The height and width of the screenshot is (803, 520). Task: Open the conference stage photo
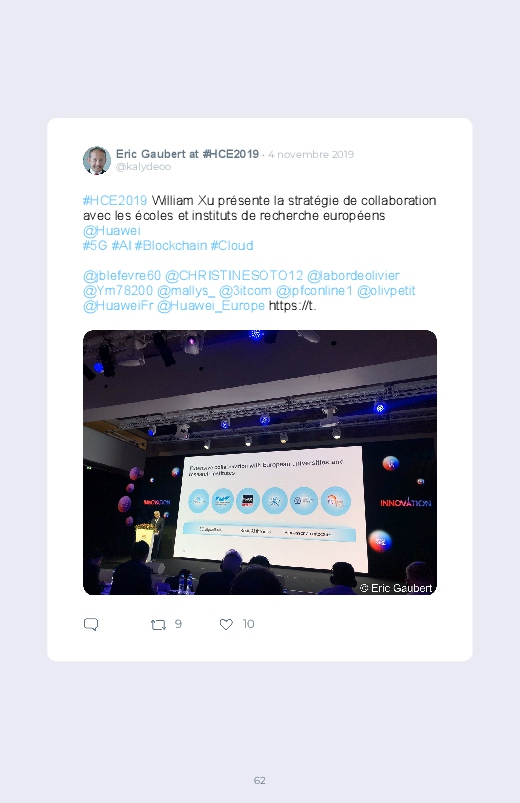[x=260, y=462]
